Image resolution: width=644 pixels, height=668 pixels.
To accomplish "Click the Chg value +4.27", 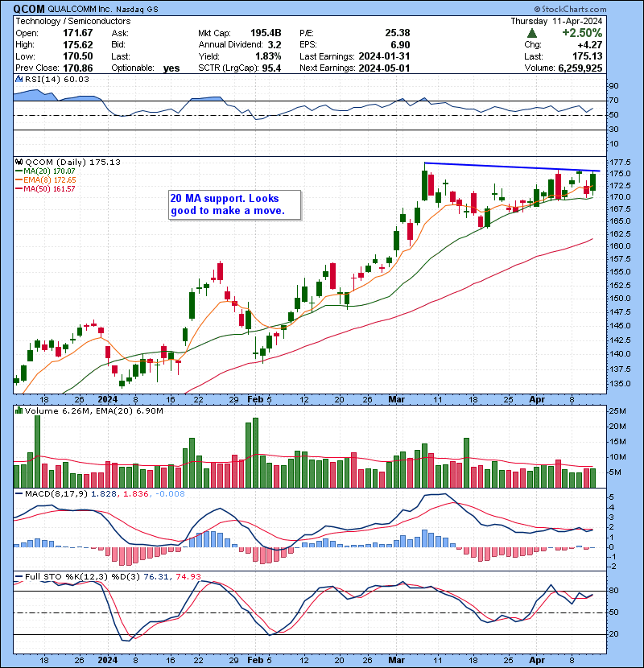I will pyautogui.click(x=590, y=45).
